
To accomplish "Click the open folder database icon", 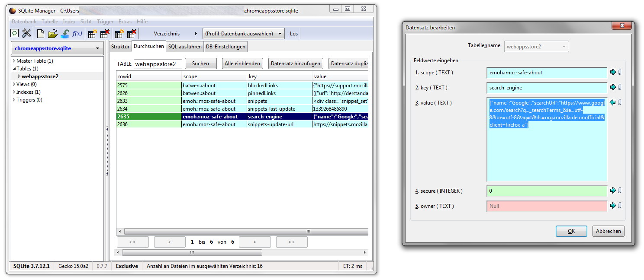I will tap(52, 33).
